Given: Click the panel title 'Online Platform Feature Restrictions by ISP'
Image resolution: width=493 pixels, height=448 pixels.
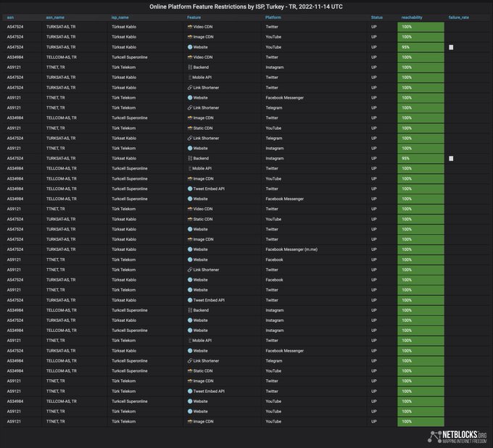Looking at the screenshot, I should tap(246, 7).
